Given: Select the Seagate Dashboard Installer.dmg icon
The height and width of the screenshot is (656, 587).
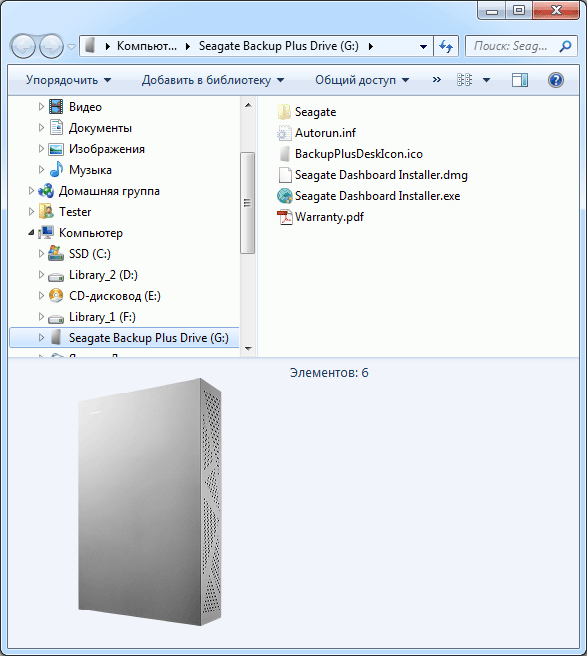Looking at the screenshot, I should [x=285, y=175].
